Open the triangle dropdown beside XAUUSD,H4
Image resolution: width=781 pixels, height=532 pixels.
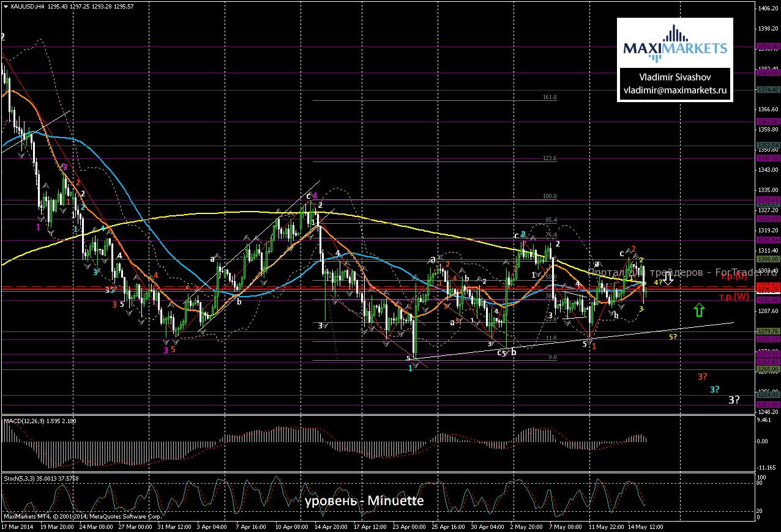point(6,6)
